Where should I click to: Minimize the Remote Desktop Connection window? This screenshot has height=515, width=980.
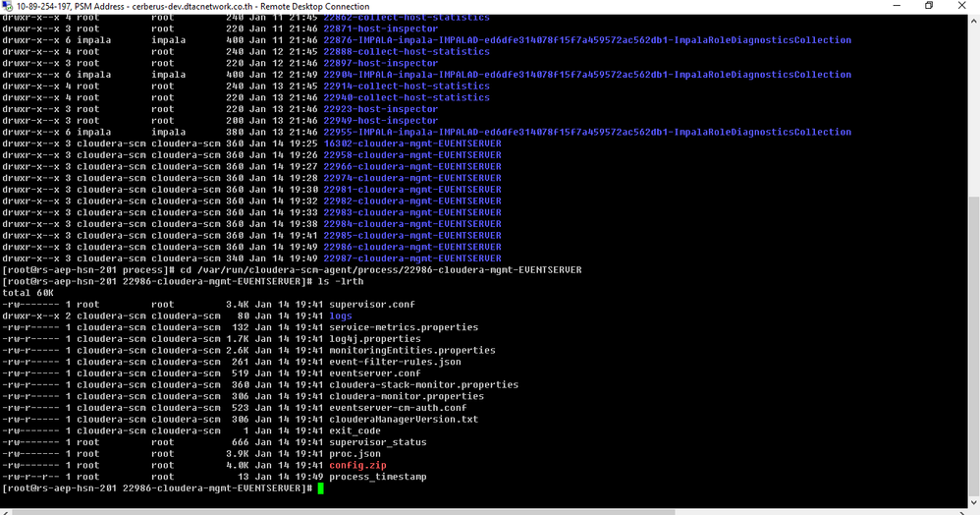(897, 6)
